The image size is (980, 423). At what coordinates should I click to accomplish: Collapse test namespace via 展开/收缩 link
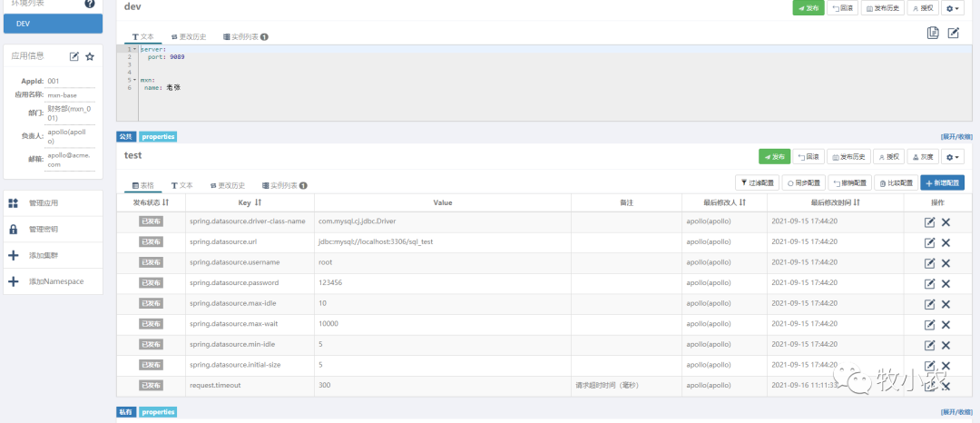[955, 137]
